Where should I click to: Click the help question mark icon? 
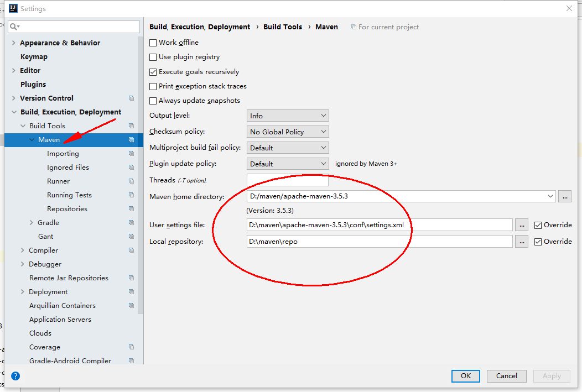tap(15, 376)
